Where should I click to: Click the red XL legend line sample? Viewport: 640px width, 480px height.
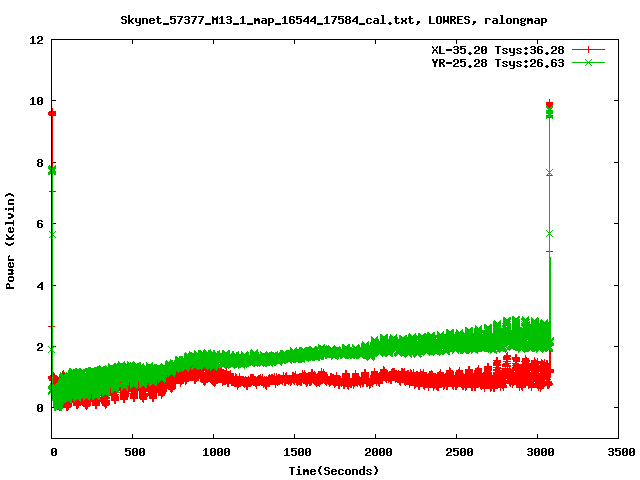point(588,50)
